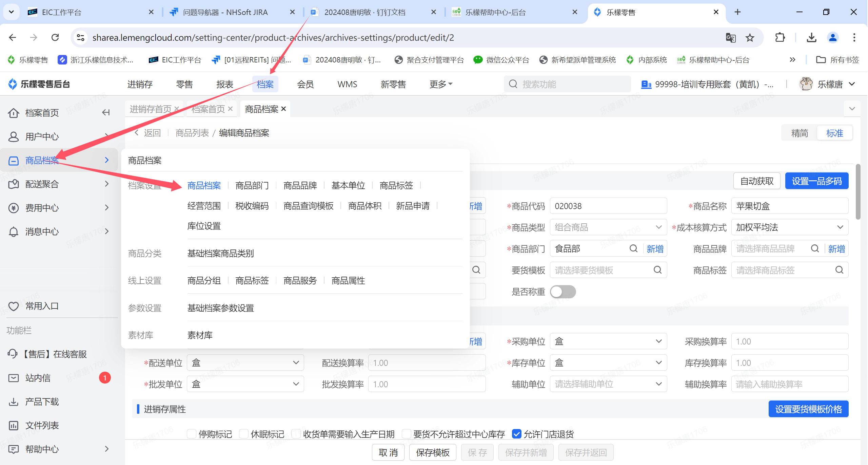Uncheck 允许门店退货 checkbox
This screenshot has height=465, width=868.
tap(516, 434)
